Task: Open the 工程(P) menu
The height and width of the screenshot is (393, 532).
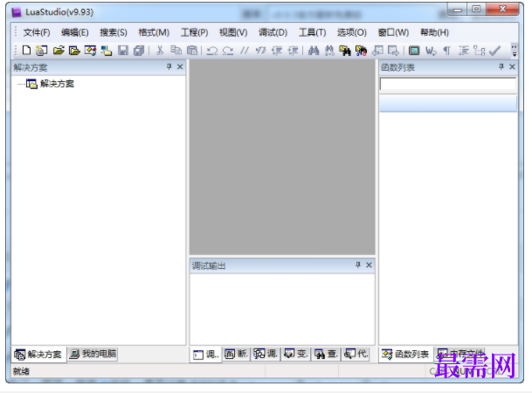Action: pos(195,32)
